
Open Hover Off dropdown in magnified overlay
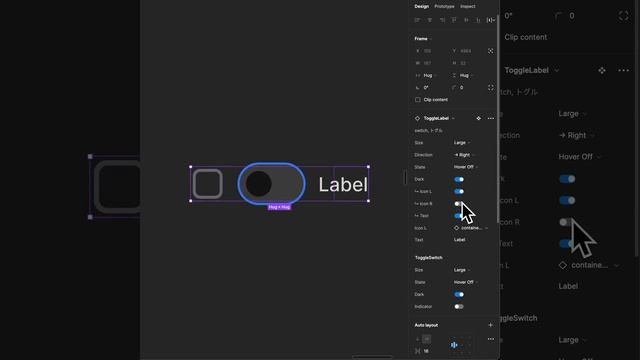(579, 157)
